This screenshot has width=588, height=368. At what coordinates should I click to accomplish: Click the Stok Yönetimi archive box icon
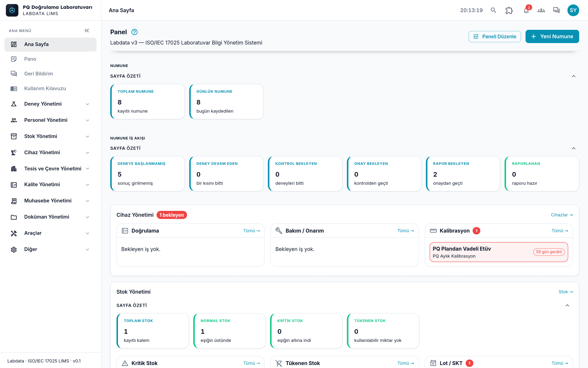pyautogui.click(x=14, y=136)
